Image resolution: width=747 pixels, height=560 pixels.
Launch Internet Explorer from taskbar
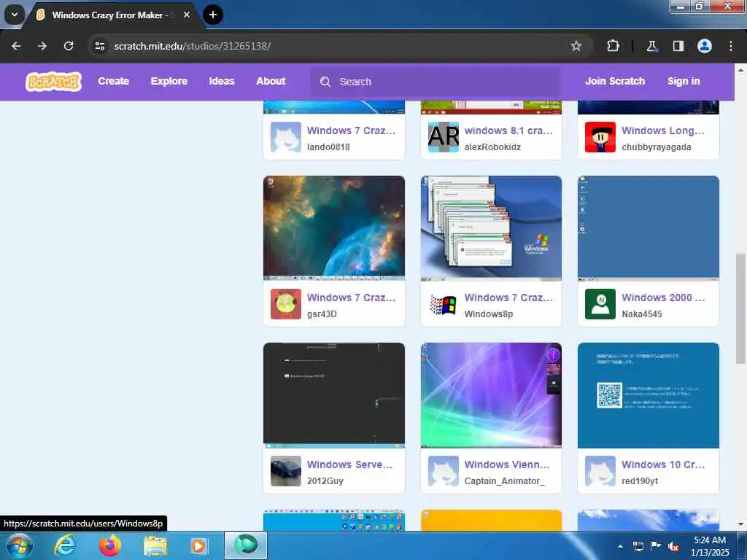[65, 545]
